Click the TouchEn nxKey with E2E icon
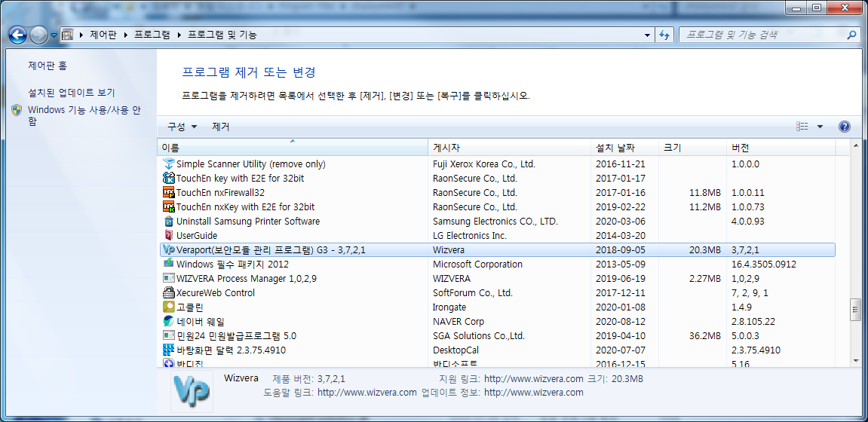 point(169,206)
